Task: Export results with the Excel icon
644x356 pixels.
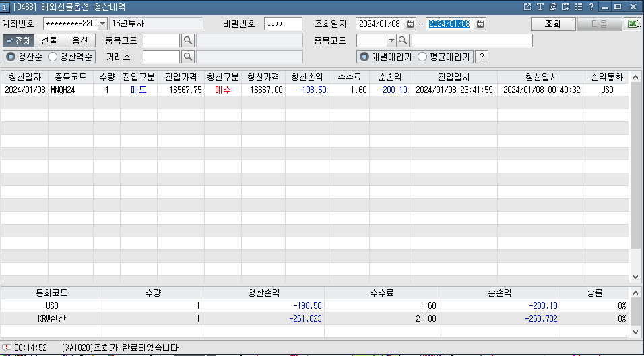Action: (x=633, y=24)
